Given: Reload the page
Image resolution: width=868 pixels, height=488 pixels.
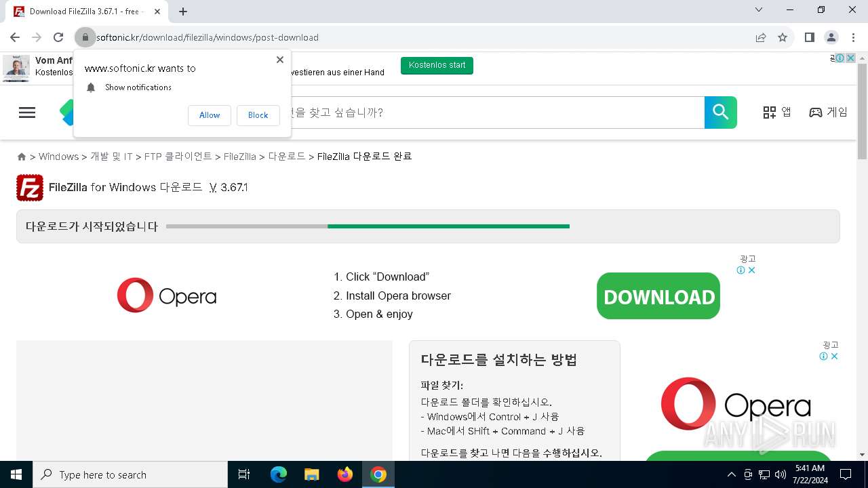Looking at the screenshot, I should point(58,37).
